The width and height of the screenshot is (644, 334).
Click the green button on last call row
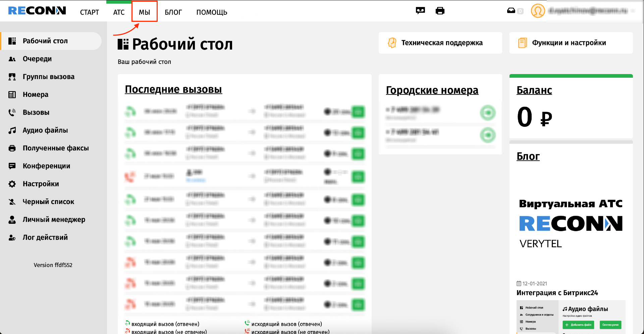tap(358, 305)
